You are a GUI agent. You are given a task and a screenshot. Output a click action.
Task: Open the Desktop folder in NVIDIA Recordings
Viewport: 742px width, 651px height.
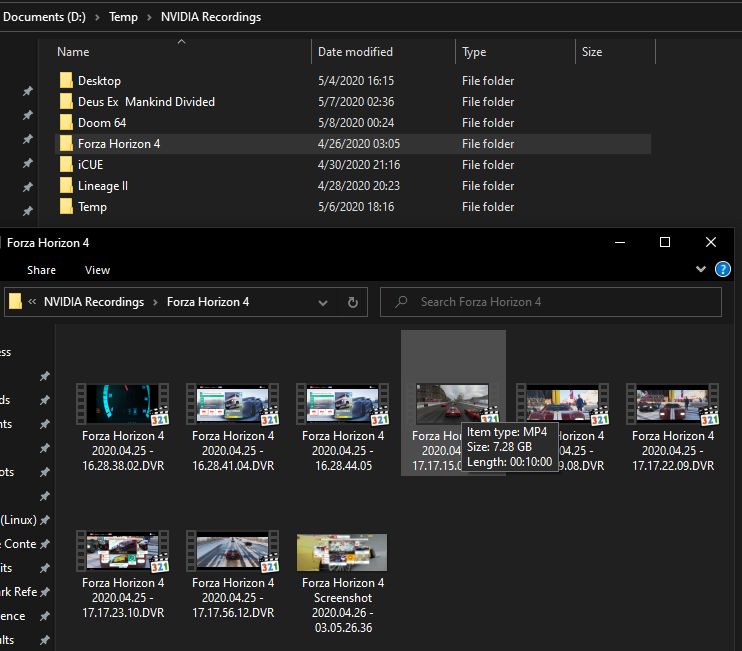[x=99, y=81]
